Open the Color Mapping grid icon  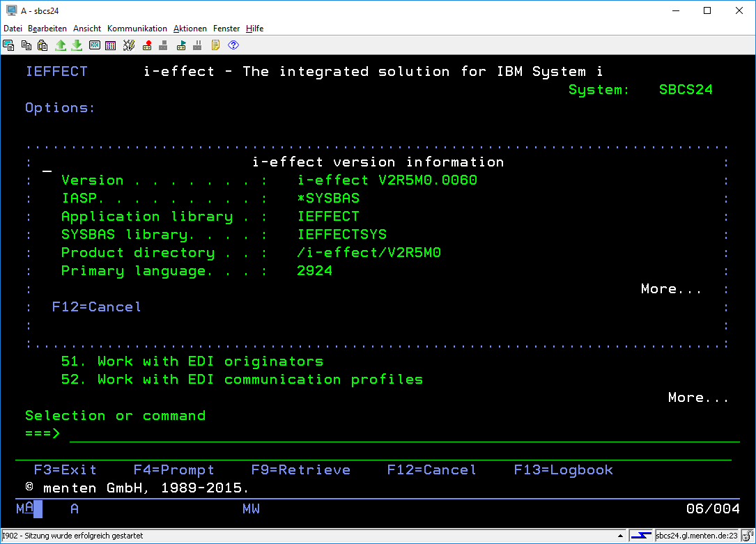click(110, 45)
